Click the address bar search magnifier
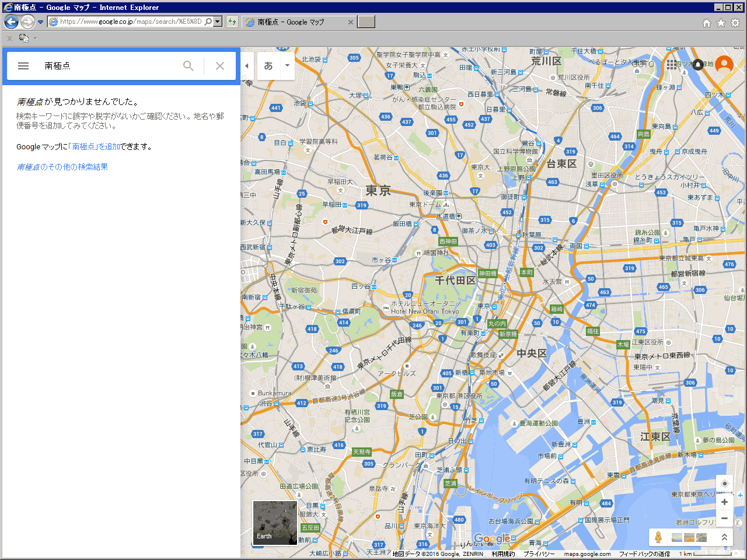 click(x=208, y=22)
